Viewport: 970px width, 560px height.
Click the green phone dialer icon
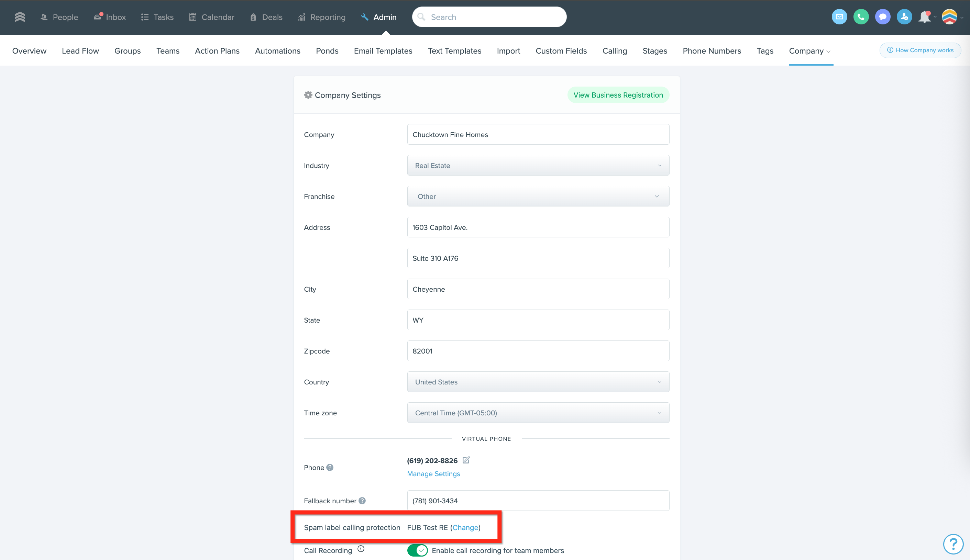(x=861, y=16)
